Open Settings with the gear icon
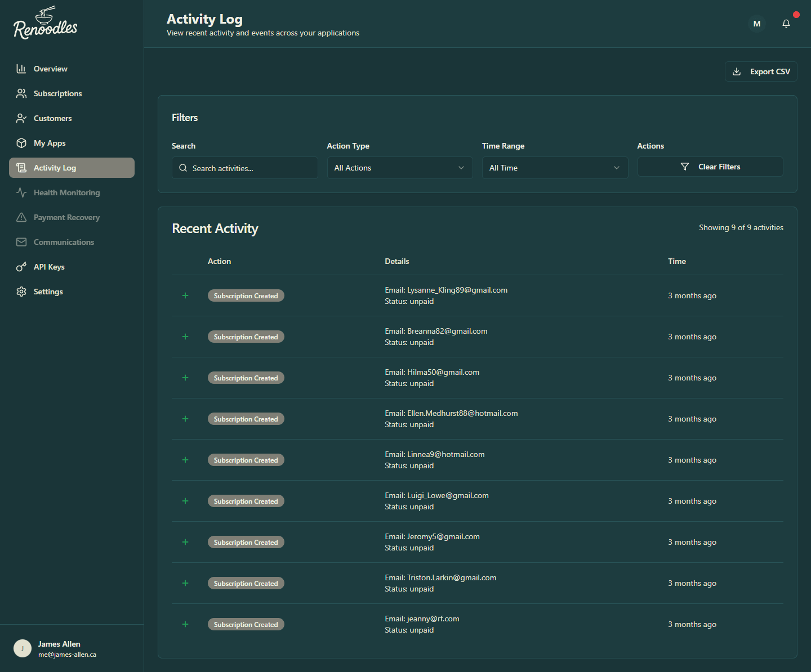 pyautogui.click(x=21, y=291)
